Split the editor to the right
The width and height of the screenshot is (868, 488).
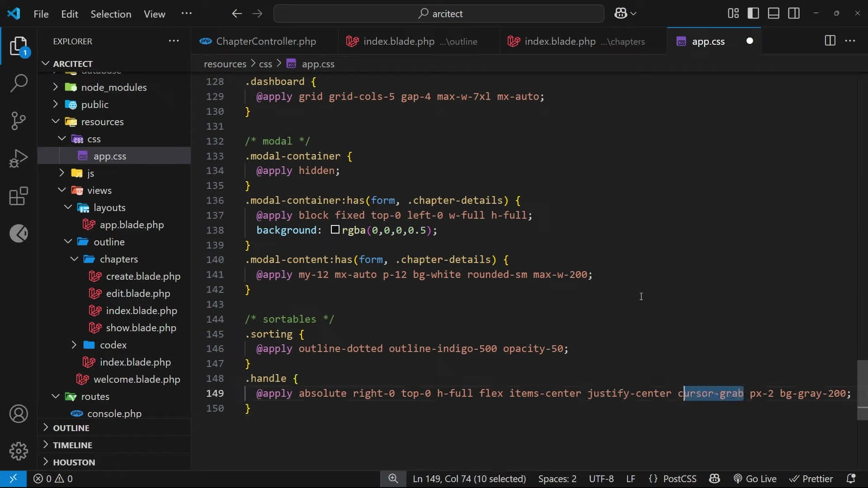[x=830, y=41]
